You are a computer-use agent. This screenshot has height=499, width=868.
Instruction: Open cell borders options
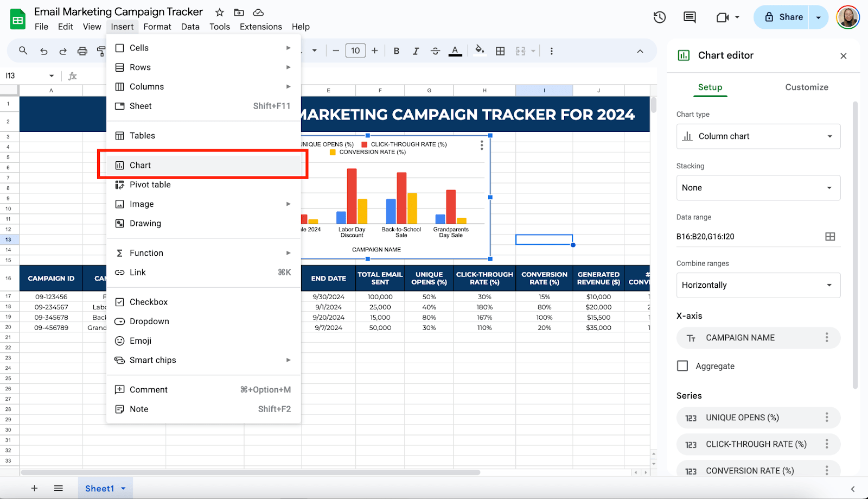pyautogui.click(x=500, y=51)
